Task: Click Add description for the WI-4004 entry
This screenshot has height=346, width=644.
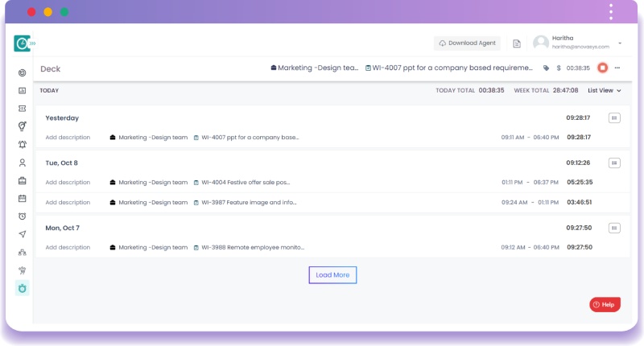Action: [68, 183]
